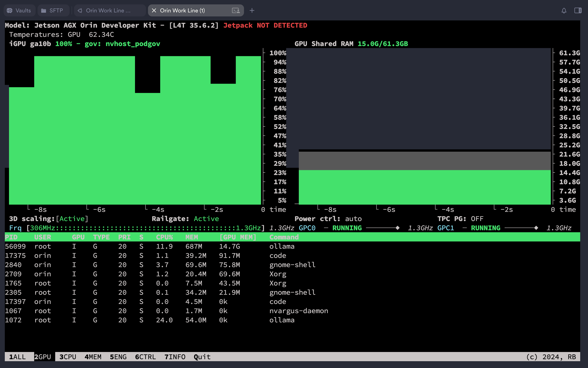Click the nvhost_podgov governor text
This screenshot has width=588, height=368.
coord(133,44)
